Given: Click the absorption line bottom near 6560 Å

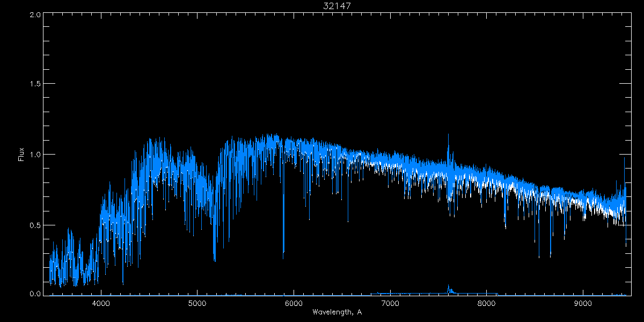Looking at the screenshot, I should coord(348,221).
